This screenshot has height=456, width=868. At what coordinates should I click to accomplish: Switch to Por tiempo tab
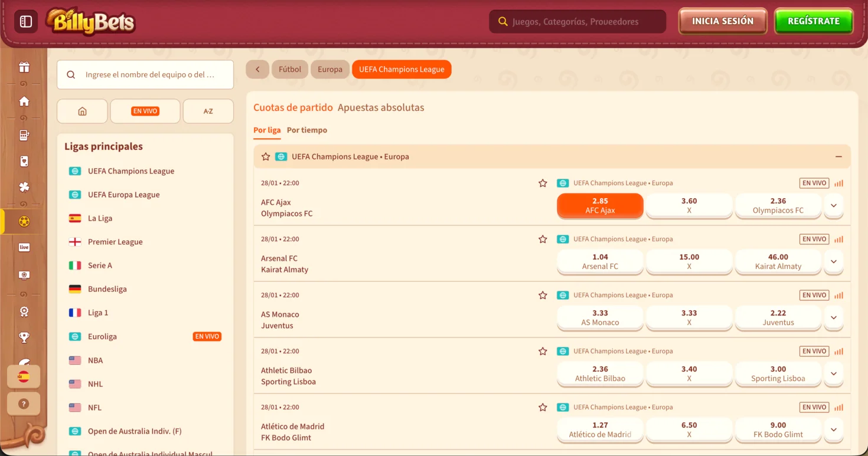[307, 130]
